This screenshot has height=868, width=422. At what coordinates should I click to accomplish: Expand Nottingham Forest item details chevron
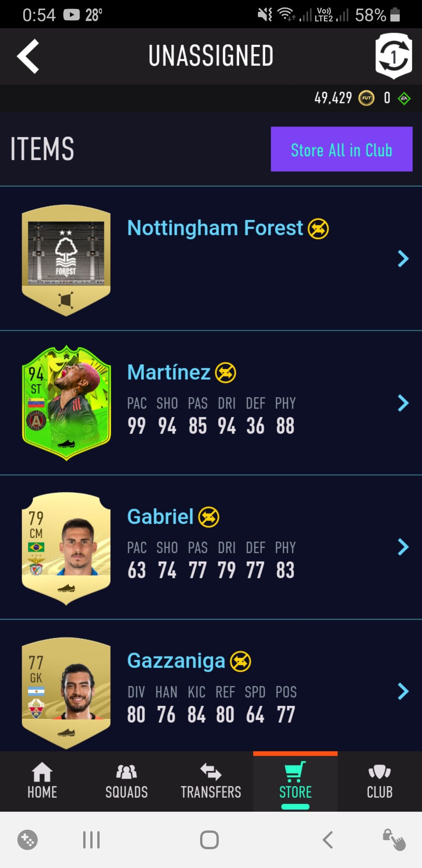(403, 258)
